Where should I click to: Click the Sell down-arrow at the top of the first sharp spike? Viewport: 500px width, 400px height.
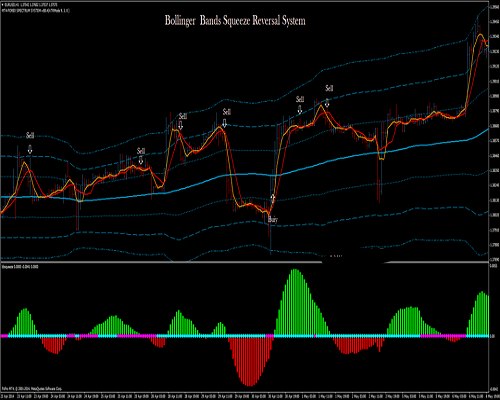pyautogui.click(x=180, y=125)
